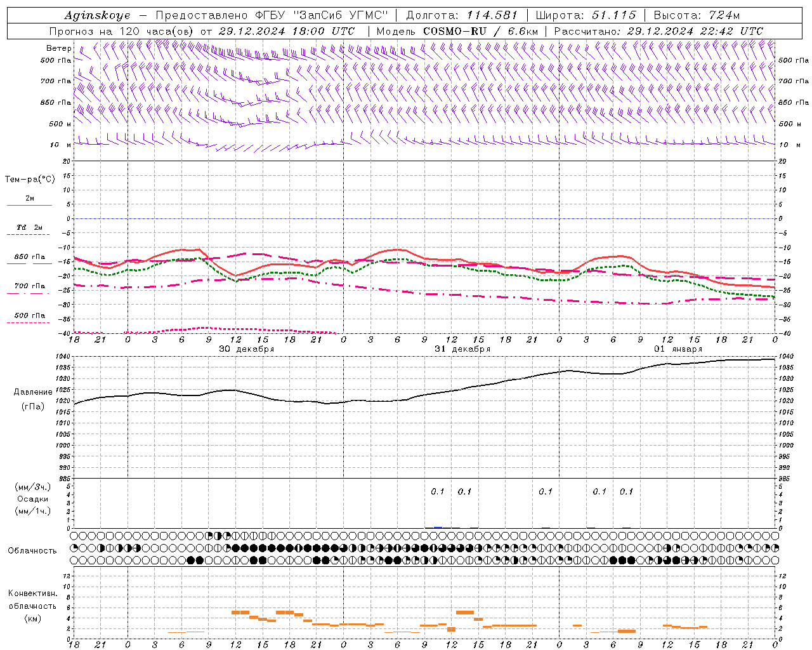Click the Тем-ра(°C) axis title
This screenshot has height=650, width=812.
coord(30,180)
